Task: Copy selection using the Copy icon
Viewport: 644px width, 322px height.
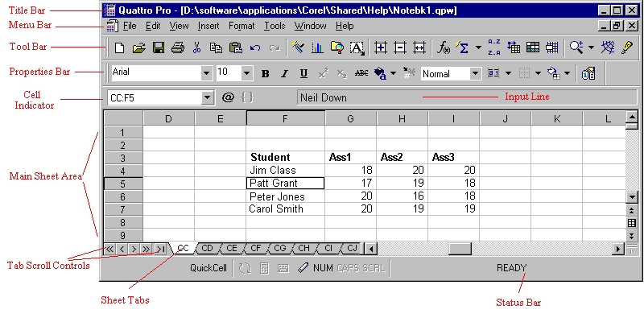Action: pyautogui.click(x=216, y=48)
